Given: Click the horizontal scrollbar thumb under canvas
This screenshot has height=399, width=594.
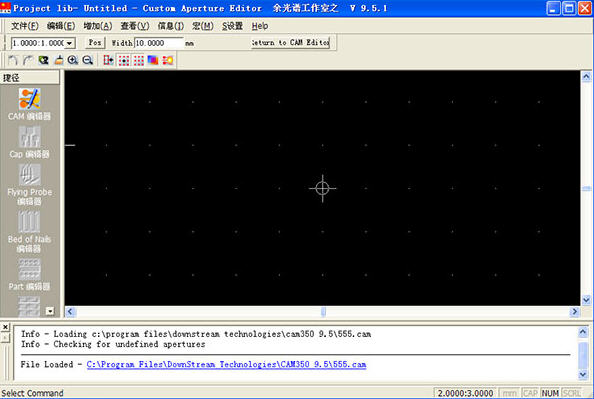Looking at the screenshot, I should [323, 312].
